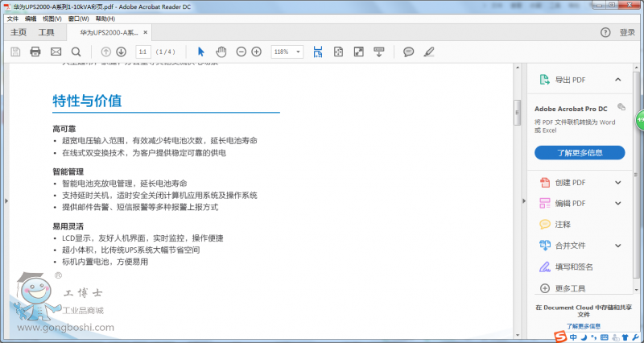644x343 pixels.
Task: Add a comment note icon
Action: [x=408, y=52]
